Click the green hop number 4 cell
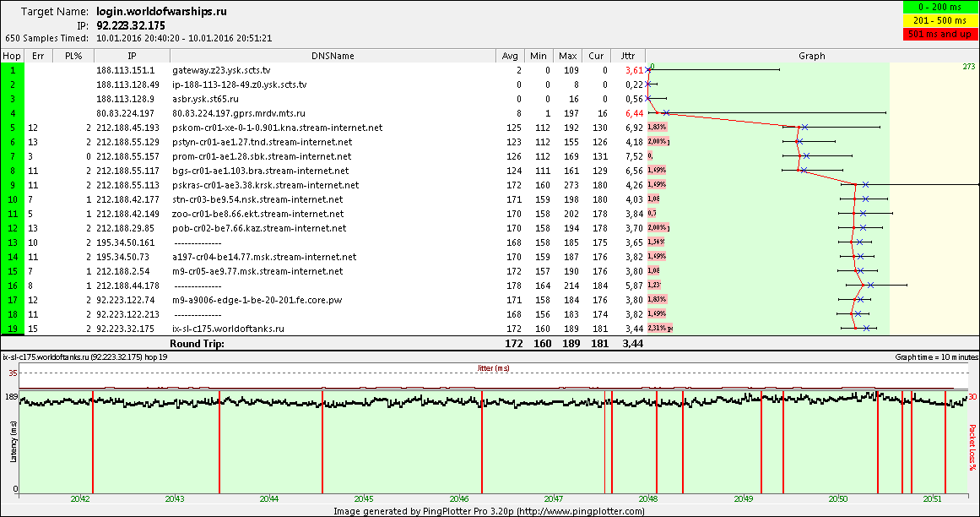980x517 pixels. (12, 113)
